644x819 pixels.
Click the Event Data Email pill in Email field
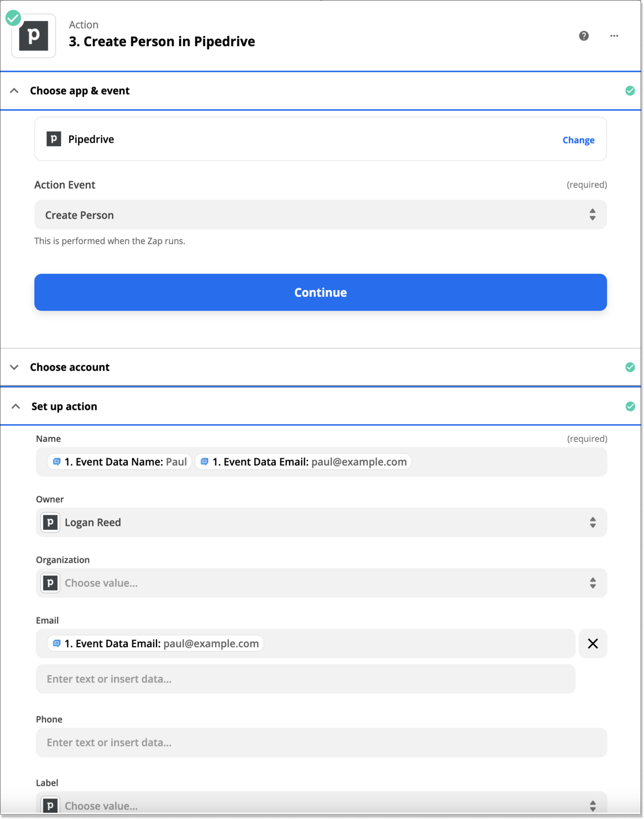pyautogui.click(x=155, y=643)
